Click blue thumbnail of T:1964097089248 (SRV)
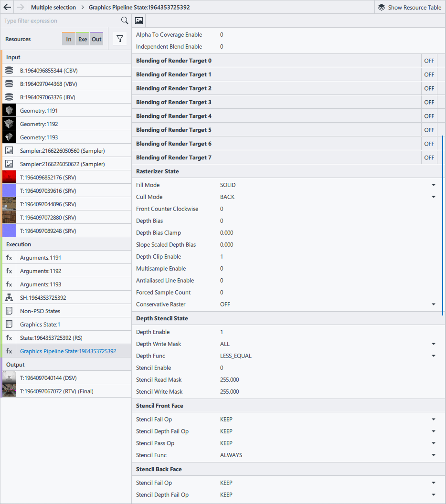 click(9, 231)
